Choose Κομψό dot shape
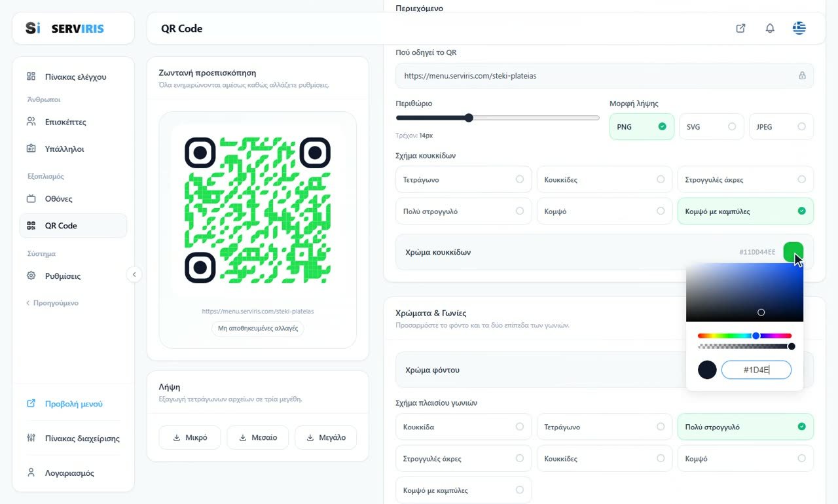 [x=604, y=211]
